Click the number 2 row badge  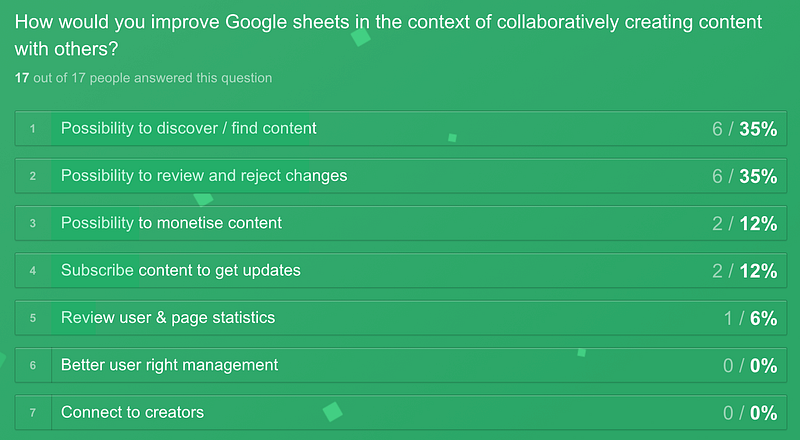[33, 176]
